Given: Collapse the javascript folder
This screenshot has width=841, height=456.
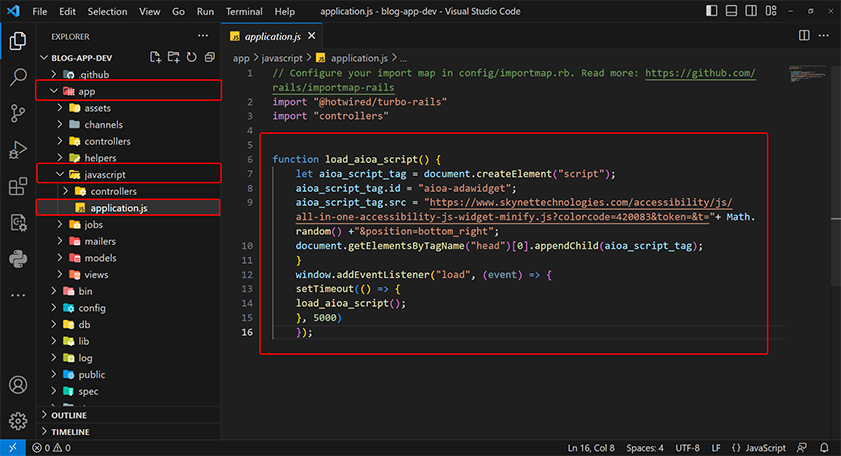Looking at the screenshot, I should click(128, 174).
